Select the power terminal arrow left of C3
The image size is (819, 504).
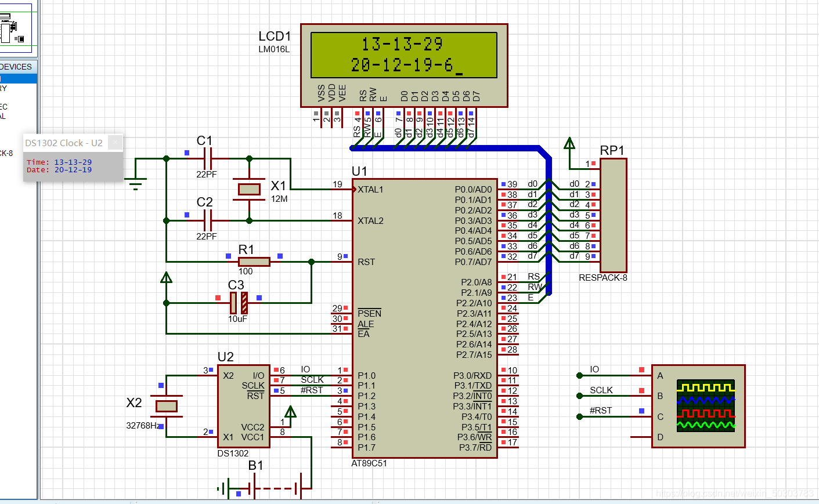coord(167,277)
